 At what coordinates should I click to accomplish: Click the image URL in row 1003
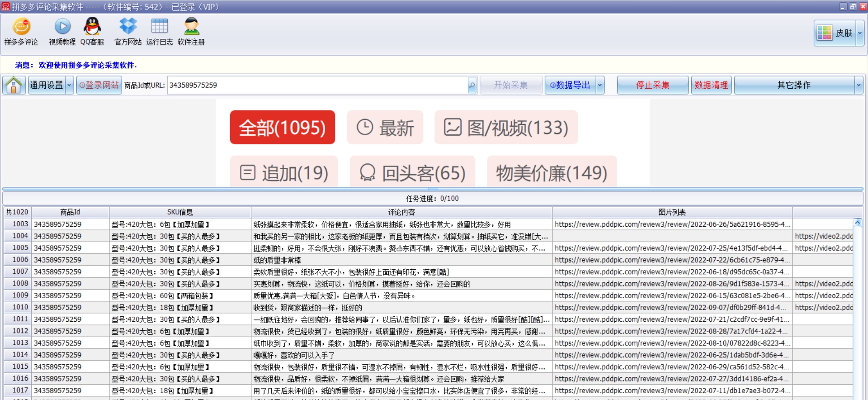coord(672,224)
